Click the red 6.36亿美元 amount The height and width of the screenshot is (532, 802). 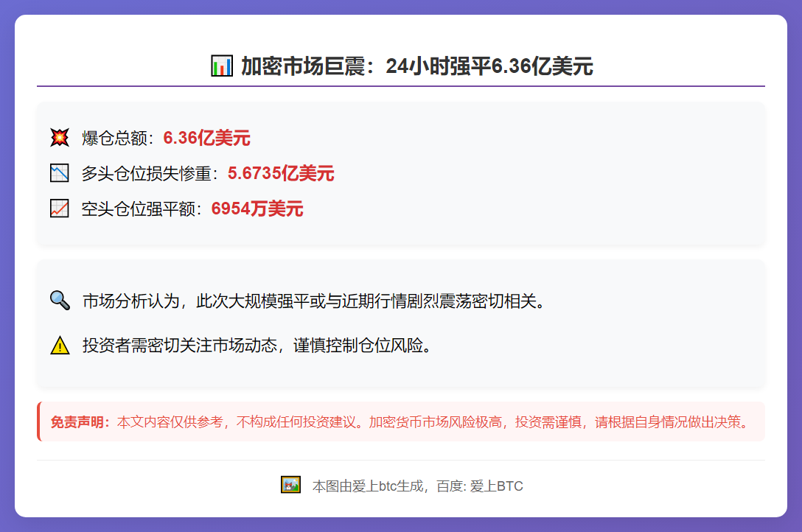click(207, 138)
